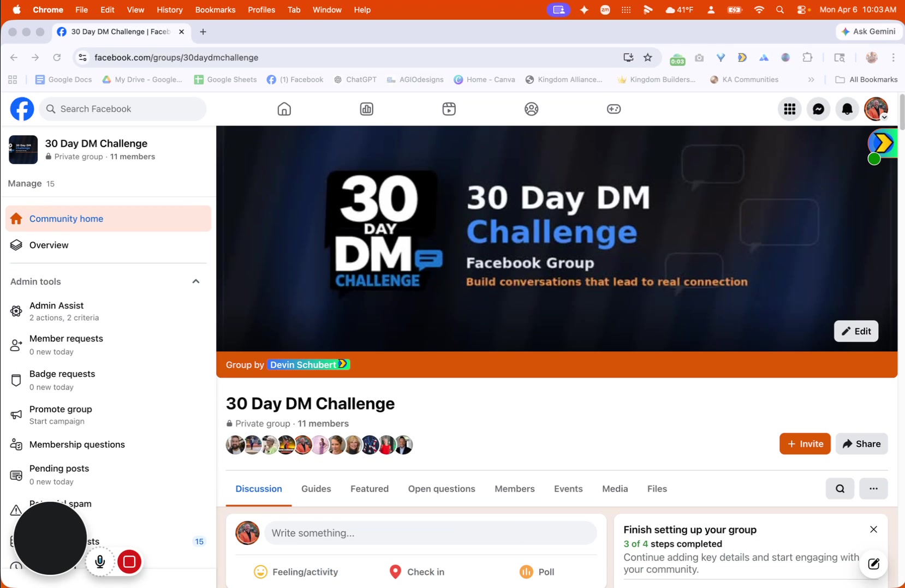The width and height of the screenshot is (905, 588).
Task: Close the 30 Day DM Challenge tab
Action: click(x=182, y=32)
